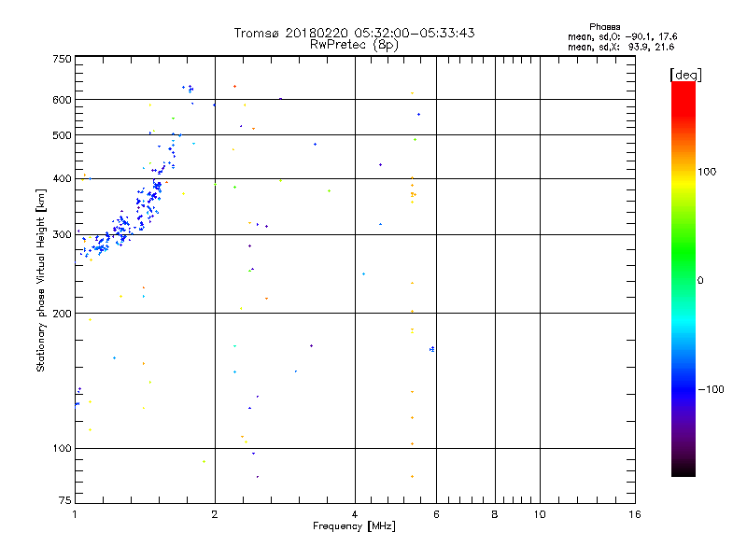
Task: Click the "8" frequency axis tick label
Action: pyautogui.click(x=495, y=514)
